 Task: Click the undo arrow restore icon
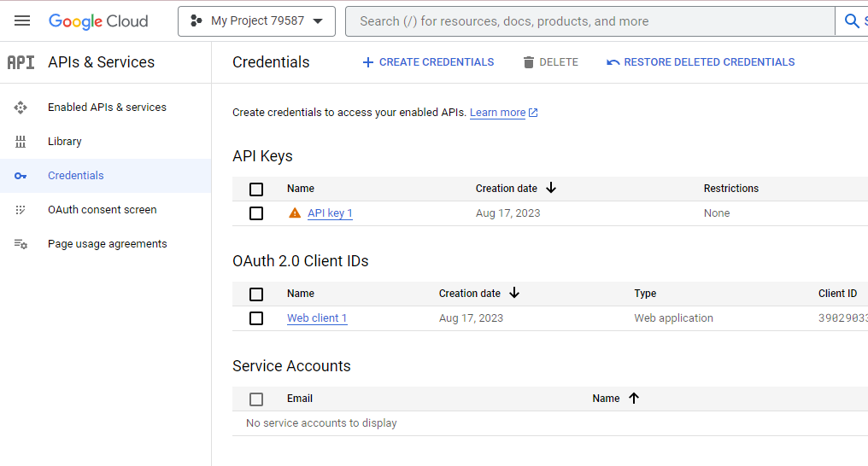(x=613, y=62)
